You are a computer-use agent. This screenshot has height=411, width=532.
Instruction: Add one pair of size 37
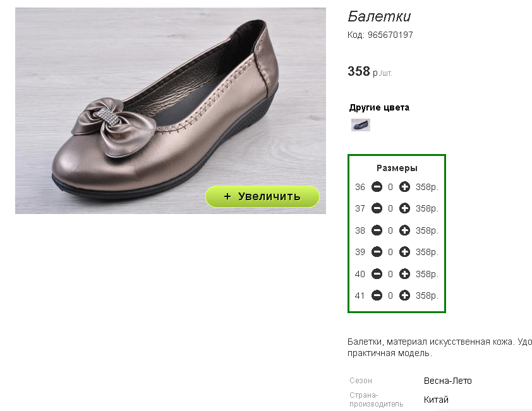point(404,208)
